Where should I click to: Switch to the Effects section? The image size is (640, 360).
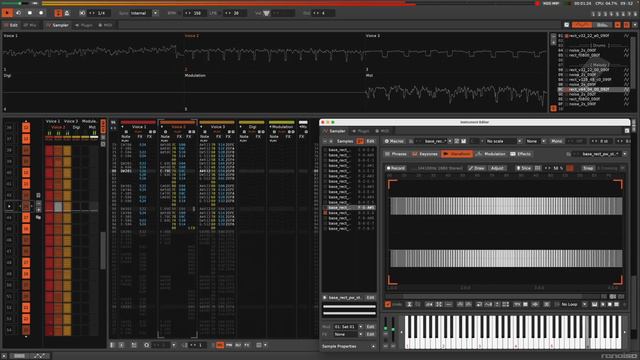click(x=521, y=154)
